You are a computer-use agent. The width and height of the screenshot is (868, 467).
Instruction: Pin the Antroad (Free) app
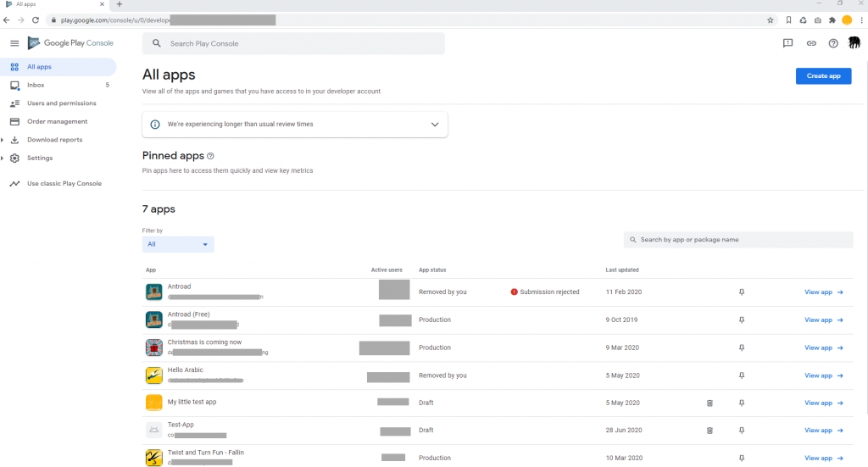point(742,320)
